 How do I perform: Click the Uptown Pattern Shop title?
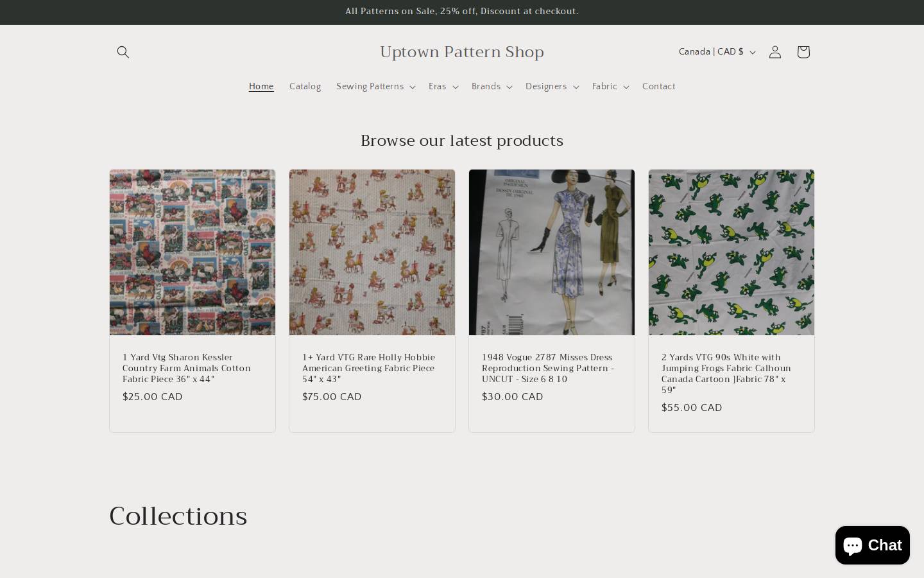point(462,52)
